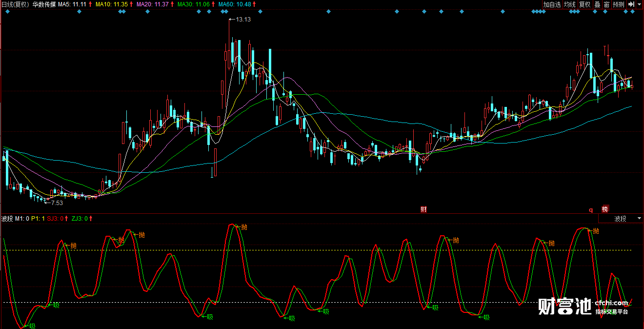Click the red q marker icon

coord(591,210)
